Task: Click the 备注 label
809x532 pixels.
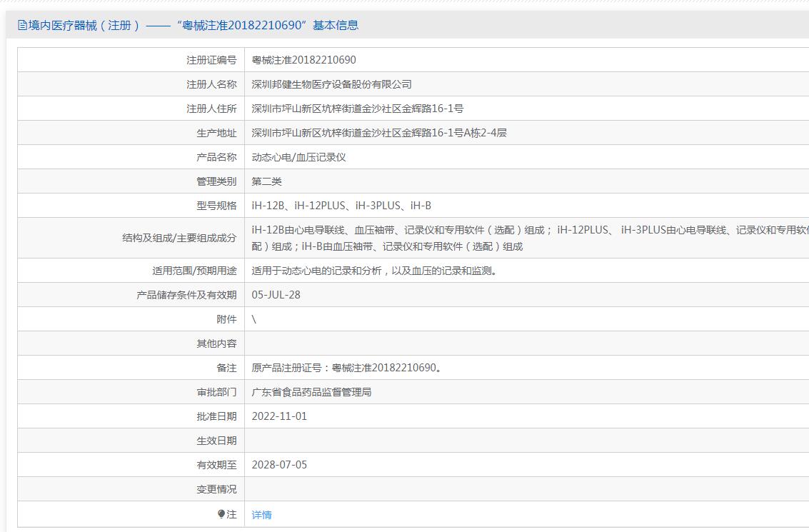Action: (226, 368)
